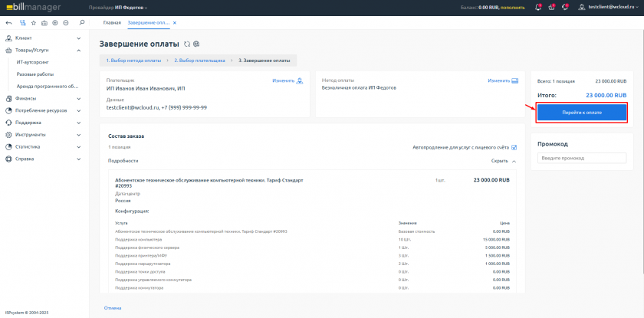The width and height of the screenshot is (644, 318).
Task: Toggle Автопродление для услуг checkbox
Action: click(514, 147)
